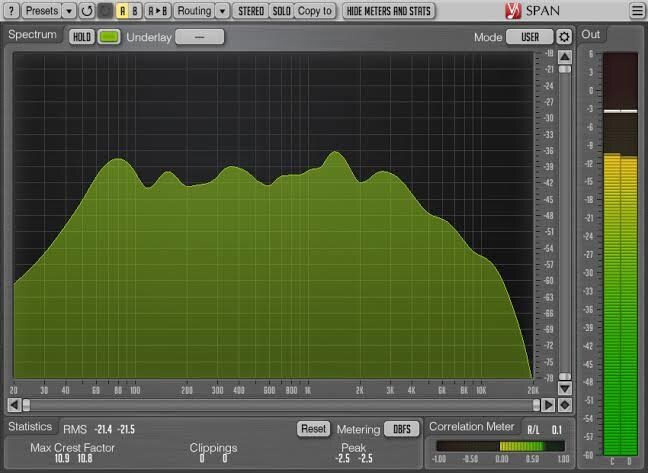Select the Out meter tab
The width and height of the screenshot is (648, 473).
[591, 35]
